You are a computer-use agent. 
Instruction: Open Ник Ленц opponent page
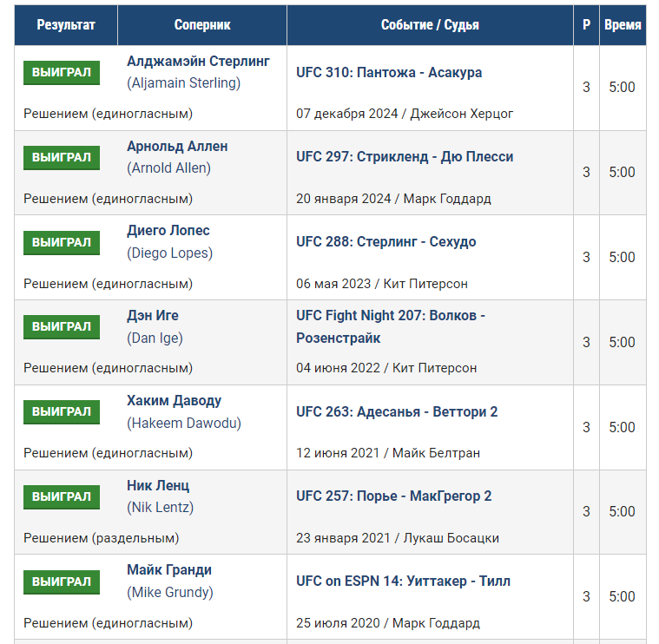(158, 486)
